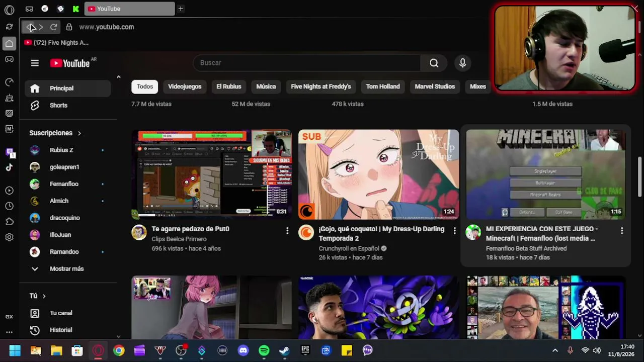This screenshot has width=644, height=362.
Task: Open Epic Games Launcher from the taskbar
Action: point(305,350)
